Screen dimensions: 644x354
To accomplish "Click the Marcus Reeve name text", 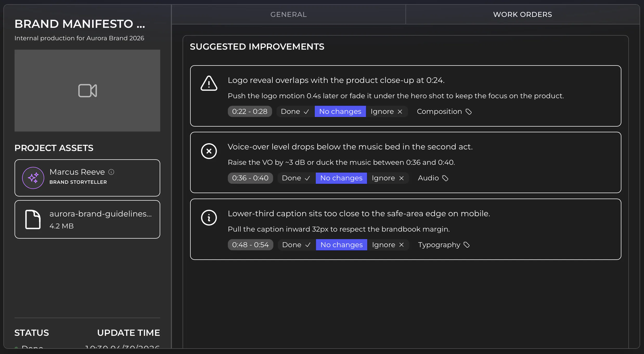I will pyautogui.click(x=77, y=172).
